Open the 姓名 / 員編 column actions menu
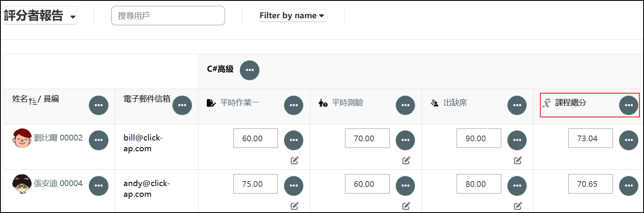The image size is (644, 213). (x=98, y=105)
